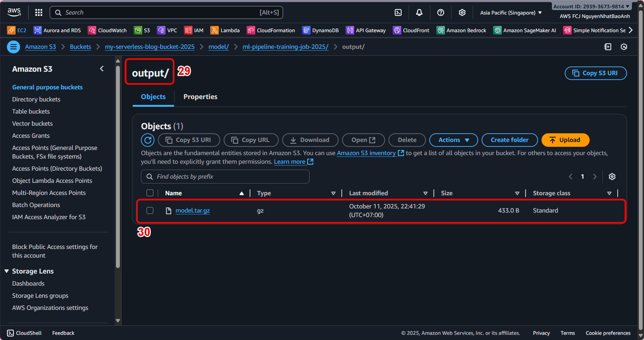Click the Create folder button
Image resolution: width=644 pixels, height=340 pixels.
coord(510,140)
